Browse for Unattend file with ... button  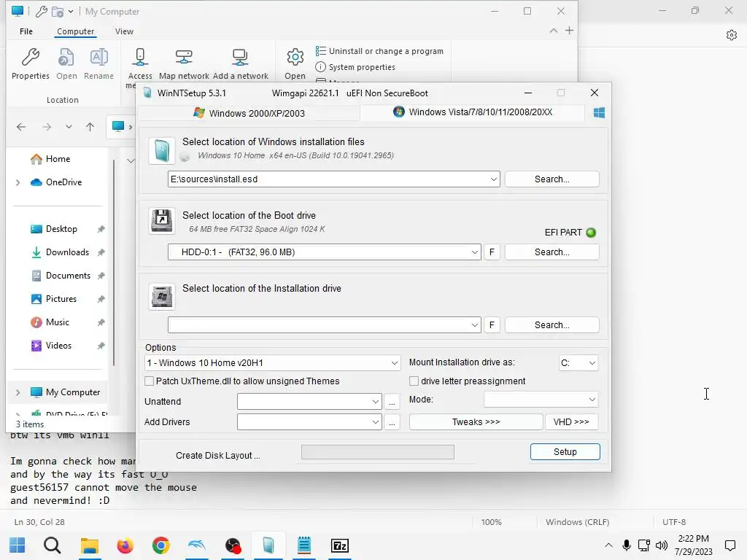click(392, 402)
